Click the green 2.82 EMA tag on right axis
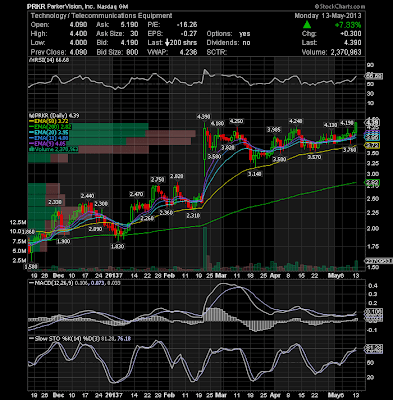393x400 pixels. tap(371, 183)
